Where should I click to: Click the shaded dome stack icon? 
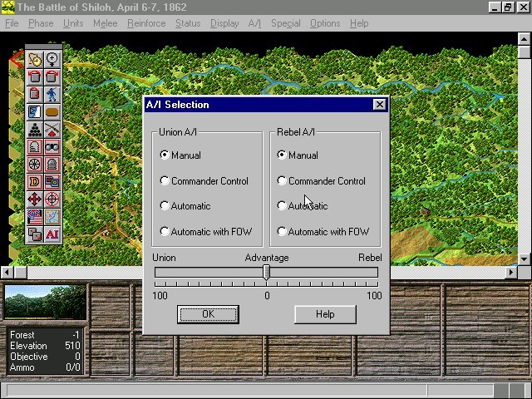(52, 165)
